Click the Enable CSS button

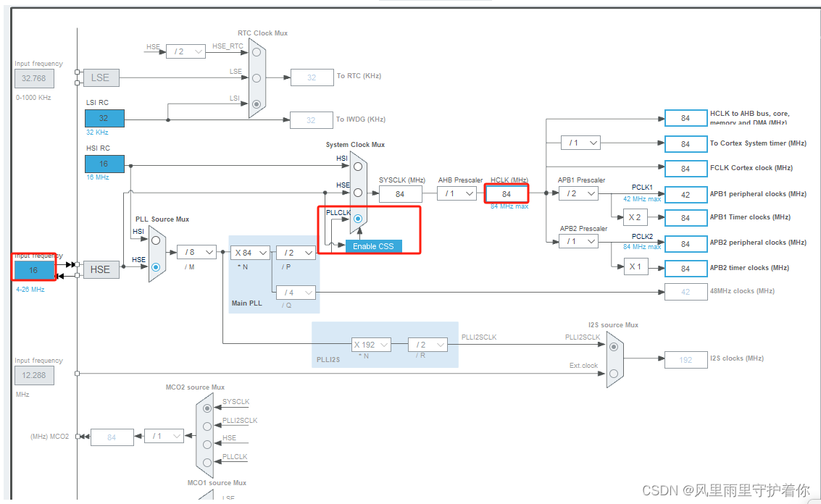point(373,246)
